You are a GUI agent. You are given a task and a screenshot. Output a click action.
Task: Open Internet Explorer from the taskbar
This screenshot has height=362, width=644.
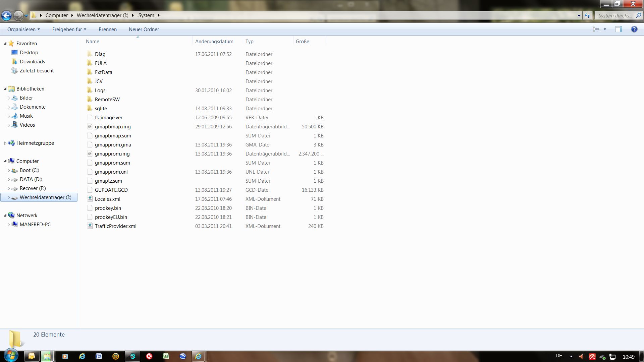pyautogui.click(x=82, y=356)
